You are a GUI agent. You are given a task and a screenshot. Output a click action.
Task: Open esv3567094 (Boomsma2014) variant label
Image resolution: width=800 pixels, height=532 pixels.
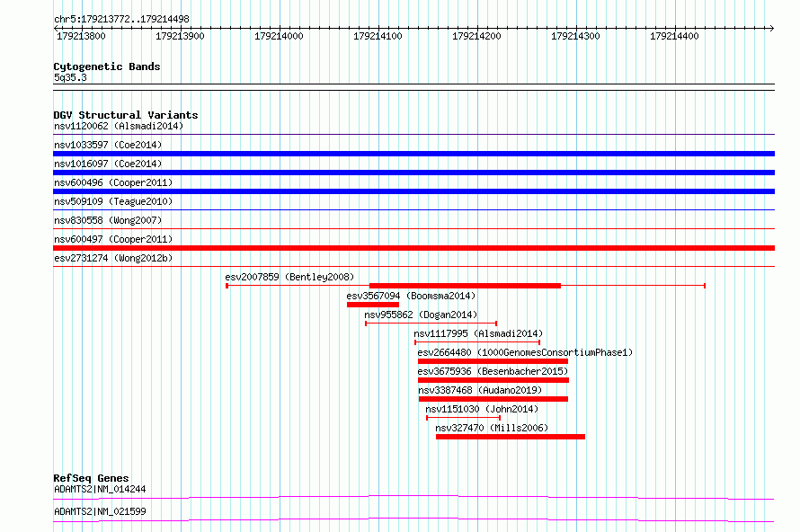411,296
